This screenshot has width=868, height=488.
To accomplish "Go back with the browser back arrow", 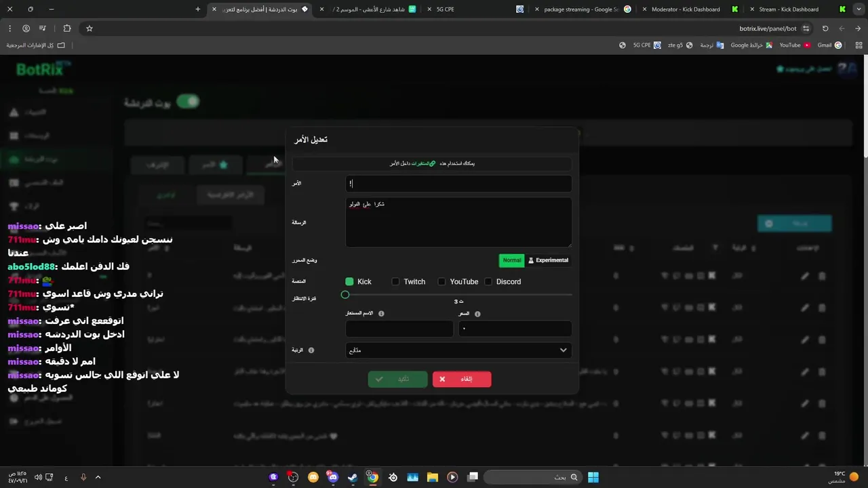I will pyautogui.click(x=858, y=28).
